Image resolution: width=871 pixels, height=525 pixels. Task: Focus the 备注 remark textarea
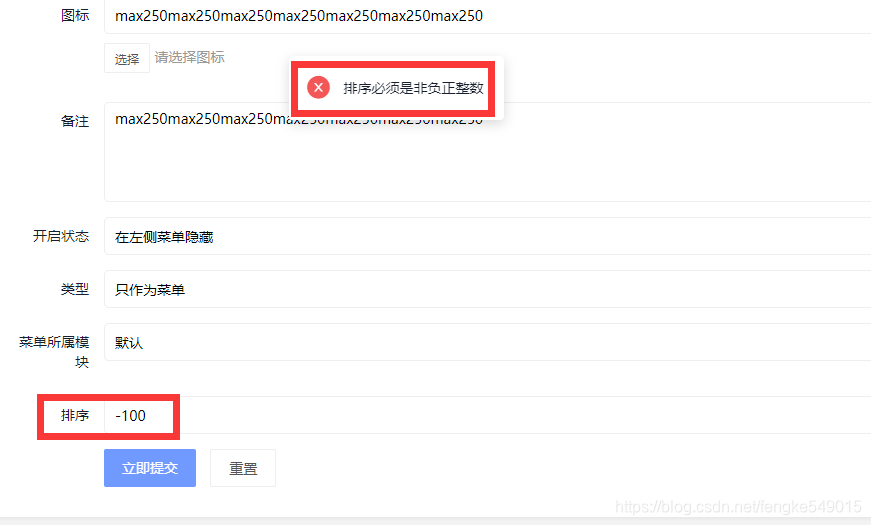(488, 152)
